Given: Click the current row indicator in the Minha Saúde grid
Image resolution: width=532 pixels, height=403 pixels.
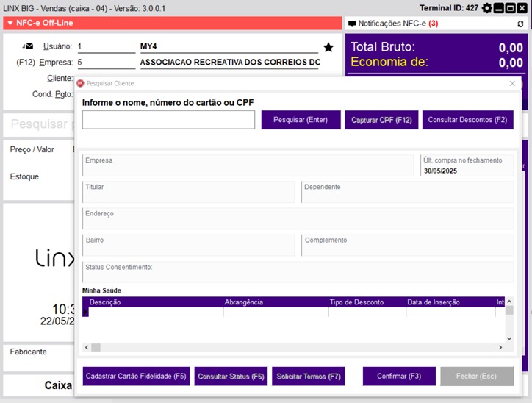Looking at the screenshot, I should point(85,312).
